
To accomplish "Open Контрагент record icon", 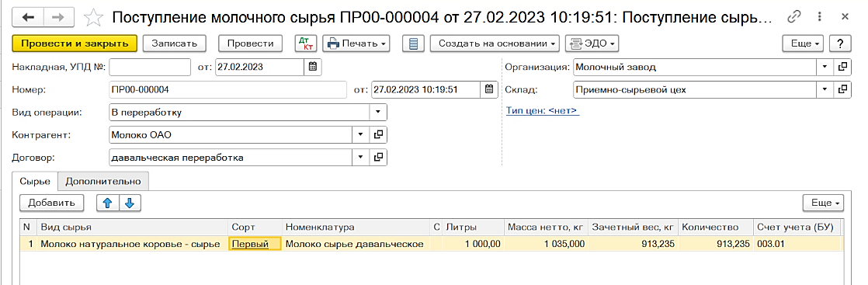I will (x=378, y=134).
